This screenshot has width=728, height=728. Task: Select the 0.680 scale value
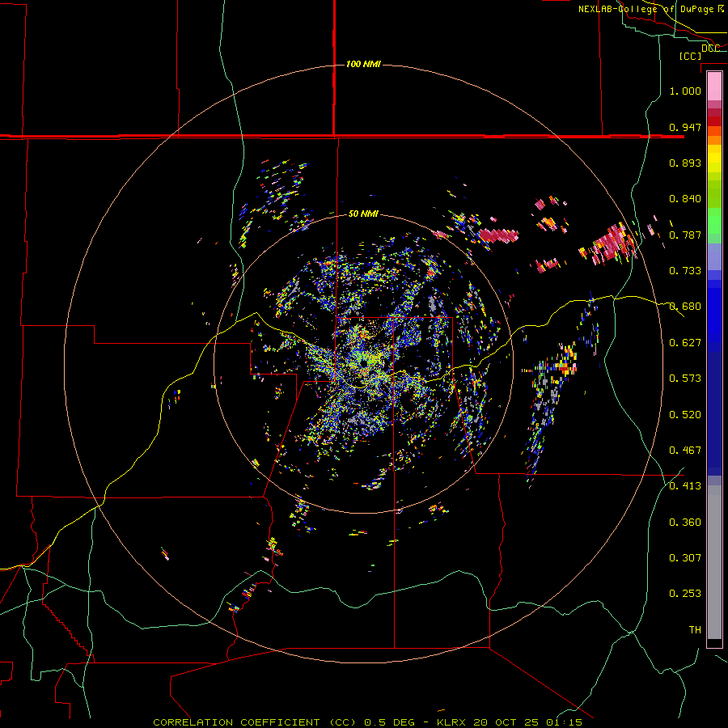tap(685, 307)
